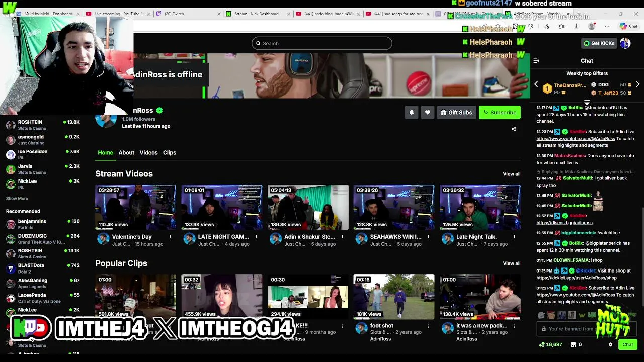Click TheDanzaPr top gifter name
The height and width of the screenshot is (362, 644).
pos(570,86)
